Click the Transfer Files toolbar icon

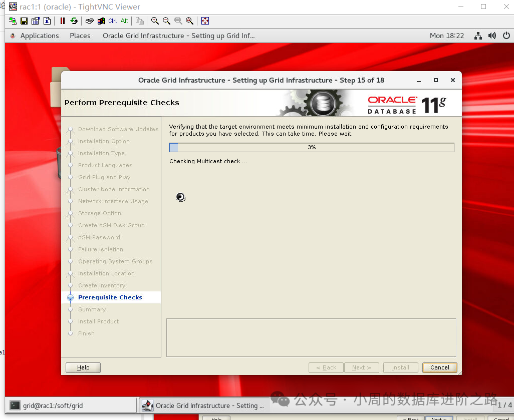[140, 21]
